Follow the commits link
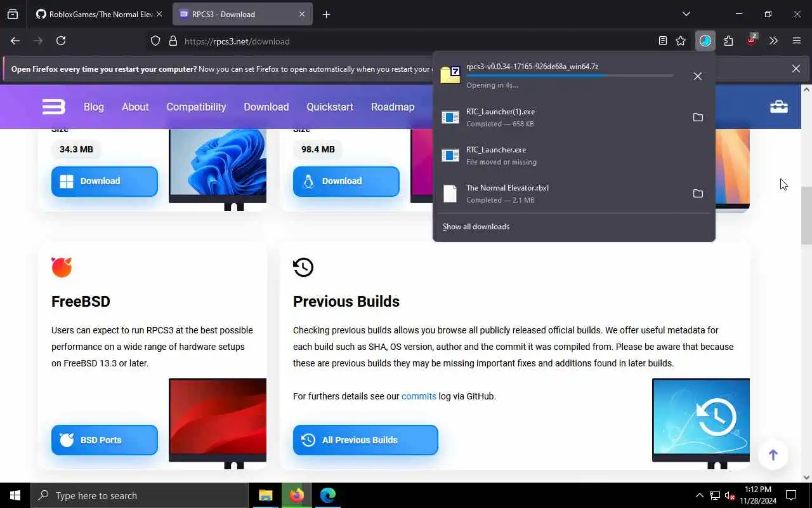 (419, 396)
